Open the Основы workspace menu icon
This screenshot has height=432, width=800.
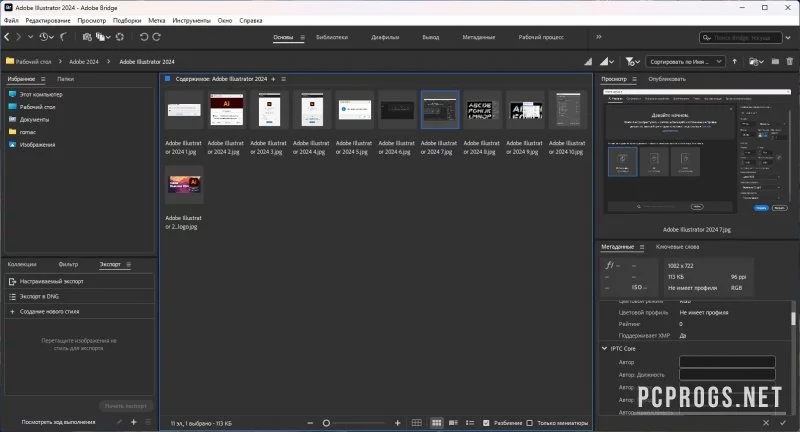[x=303, y=37]
